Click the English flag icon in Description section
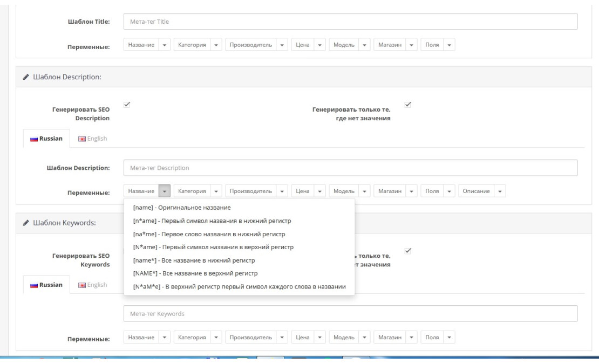This screenshot has height=364, width=599. click(x=81, y=139)
